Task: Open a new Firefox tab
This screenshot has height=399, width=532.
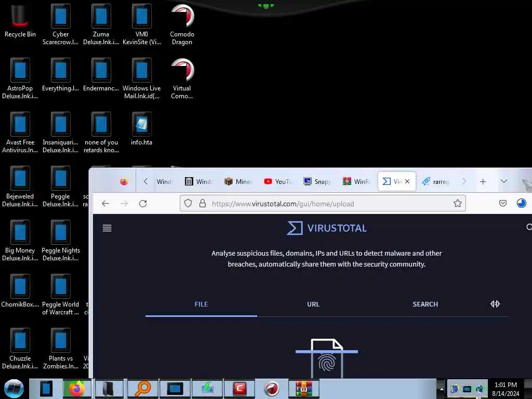Action: point(483,181)
